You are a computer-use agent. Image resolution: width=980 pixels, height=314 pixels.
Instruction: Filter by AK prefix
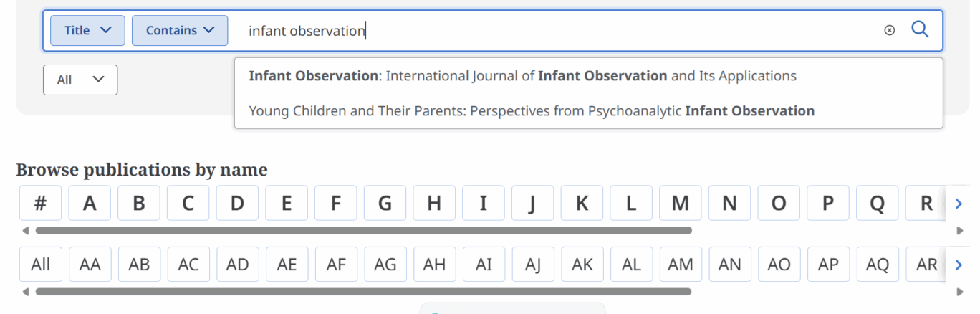tap(582, 265)
